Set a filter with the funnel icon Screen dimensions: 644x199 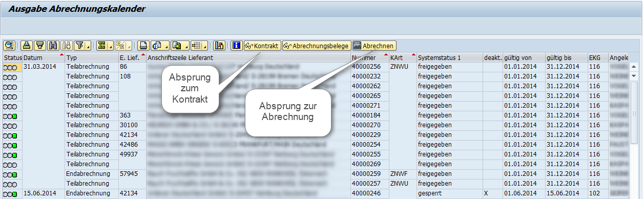coord(79,46)
